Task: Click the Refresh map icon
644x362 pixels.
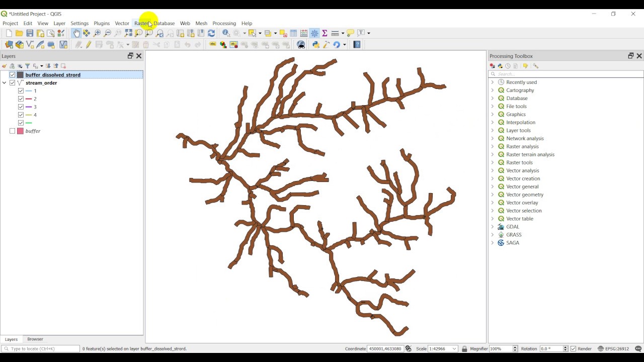Action: point(211,33)
